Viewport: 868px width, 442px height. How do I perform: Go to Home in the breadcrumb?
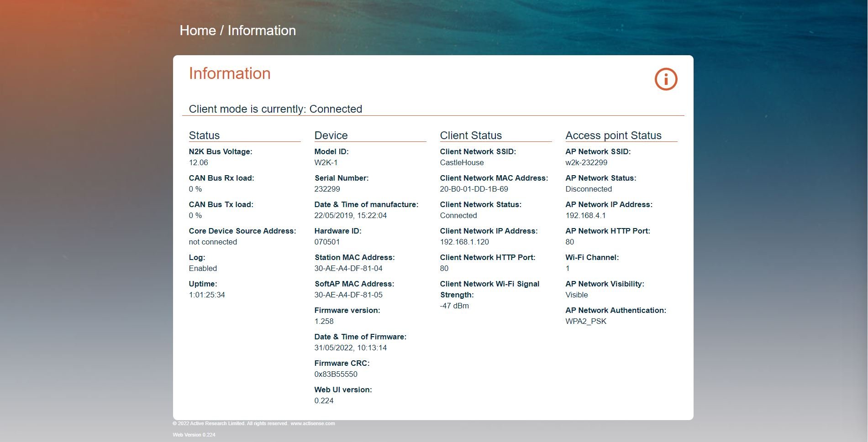(x=198, y=31)
